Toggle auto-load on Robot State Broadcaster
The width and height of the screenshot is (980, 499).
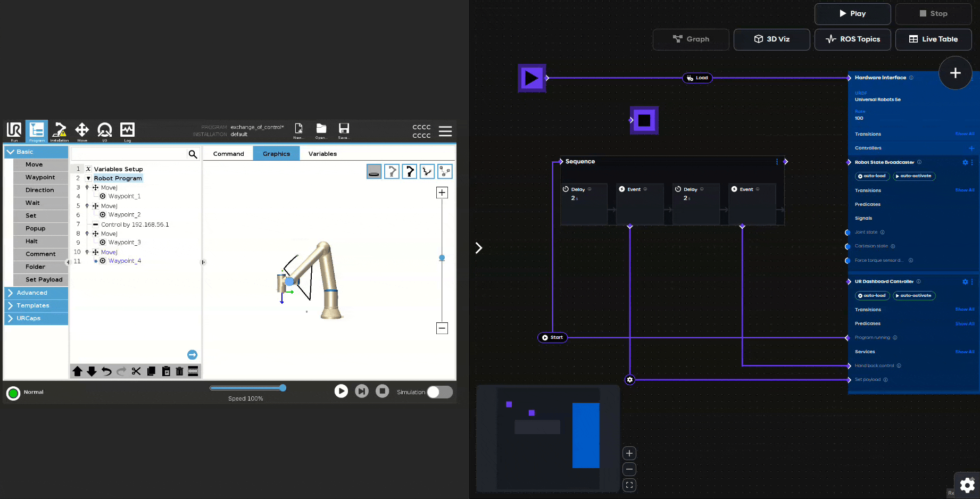click(x=872, y=176)
